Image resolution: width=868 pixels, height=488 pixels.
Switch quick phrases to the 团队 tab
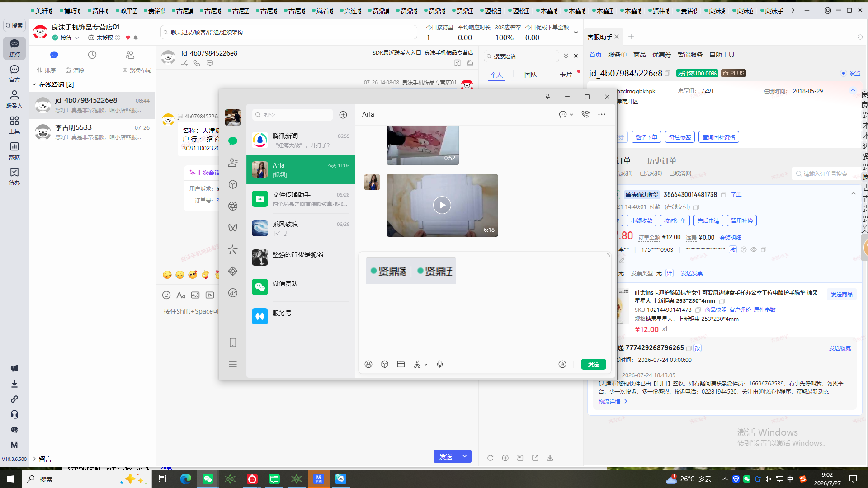[x=531, y=75]
